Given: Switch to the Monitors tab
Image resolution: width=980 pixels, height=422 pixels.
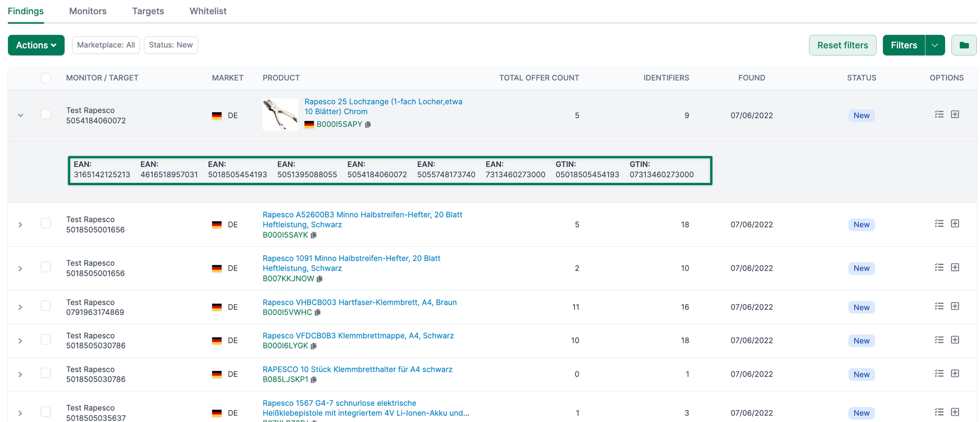Looking at the screenshot, I should click(x=88, y=11).
